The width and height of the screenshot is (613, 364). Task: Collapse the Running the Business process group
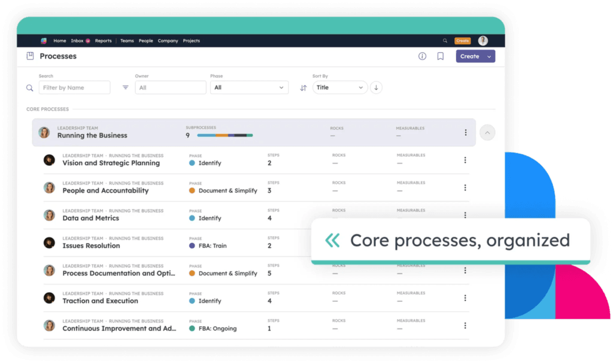click(487, 132)
